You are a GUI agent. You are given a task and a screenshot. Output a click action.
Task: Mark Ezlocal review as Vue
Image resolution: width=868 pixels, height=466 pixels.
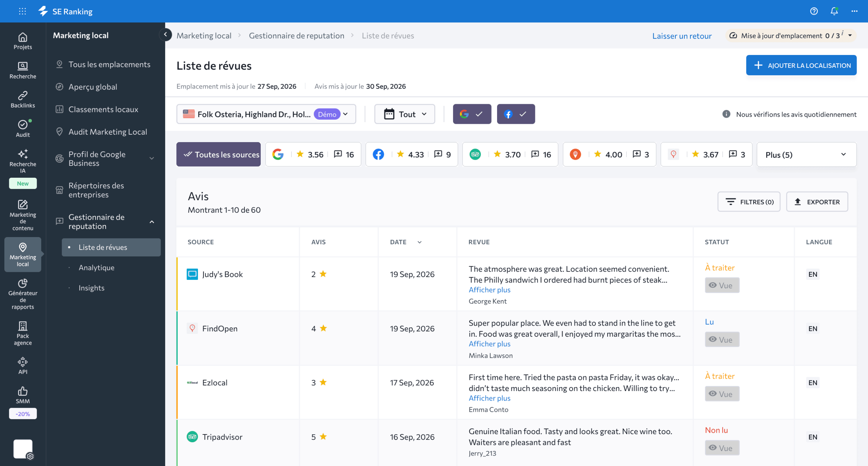[x=722, y=394]
